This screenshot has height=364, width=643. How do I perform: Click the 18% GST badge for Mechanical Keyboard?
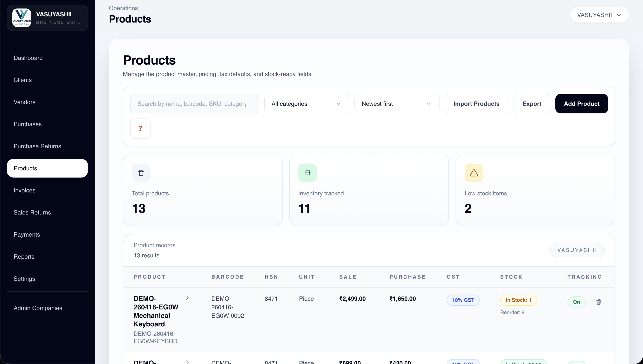(x=463, y=300)
